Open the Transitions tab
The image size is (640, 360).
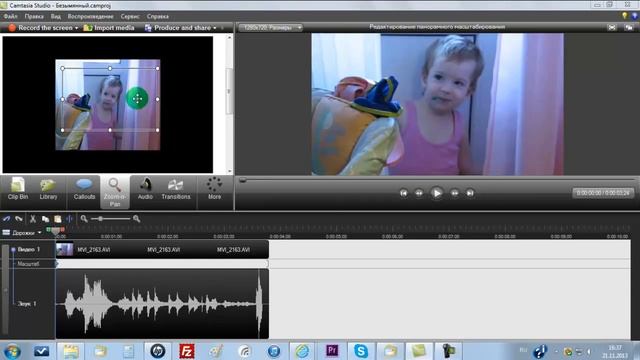176,189
